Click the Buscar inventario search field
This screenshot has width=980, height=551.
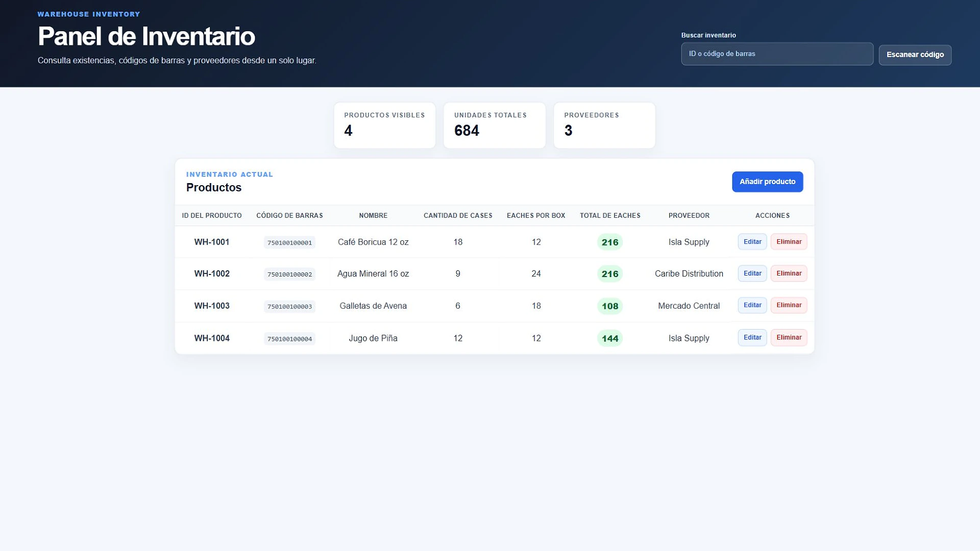tap(777, 54)
